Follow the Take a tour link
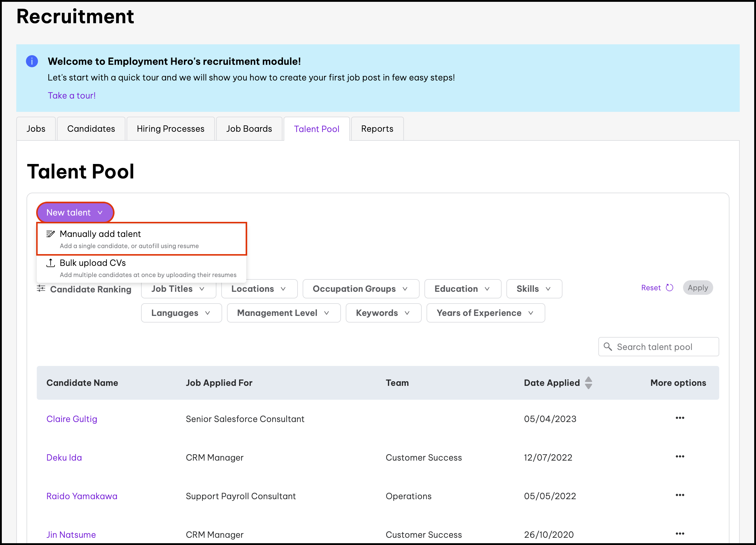The height and width of the screenshot is (545, 756). (72, 96)
